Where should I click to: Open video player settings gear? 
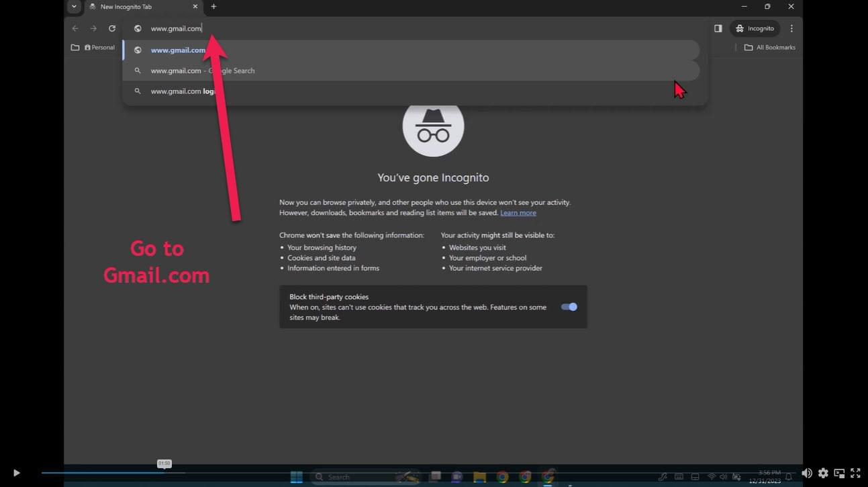click(823, 473)
